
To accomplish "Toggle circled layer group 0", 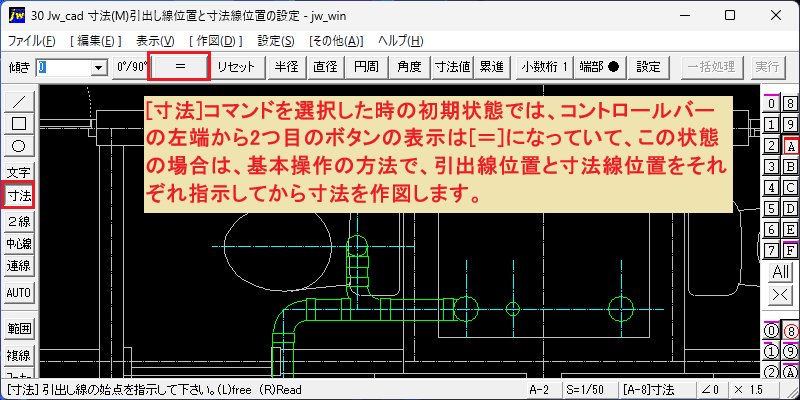I will coord(771,331).
